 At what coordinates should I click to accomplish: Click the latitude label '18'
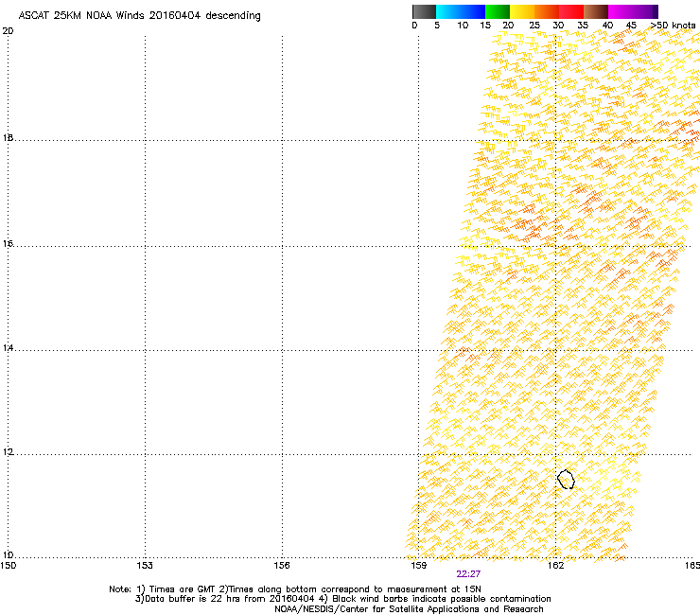[8, 138]
